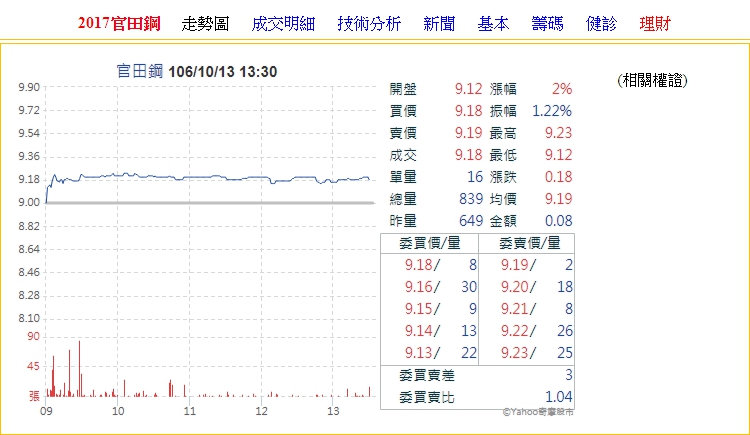Open the 健診 tab
750x435 pixels.
[x=601, y=24]
